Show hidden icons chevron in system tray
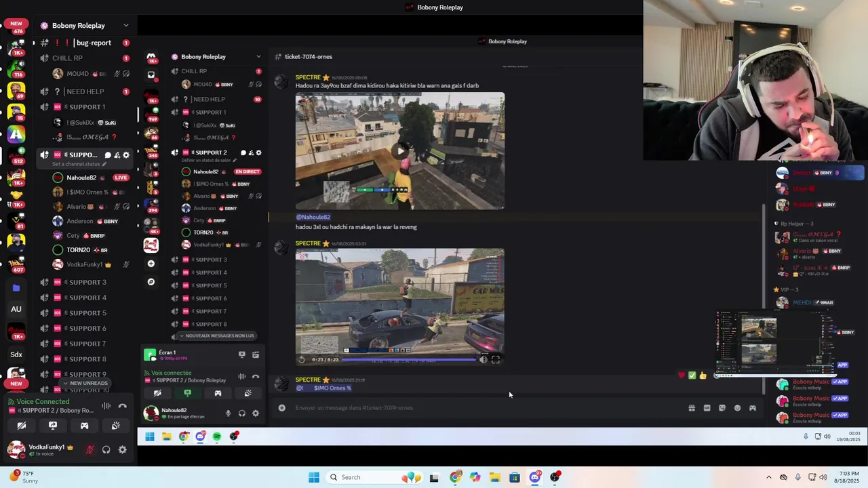Screen dimensions: 868x488 (x=768, y=477)
